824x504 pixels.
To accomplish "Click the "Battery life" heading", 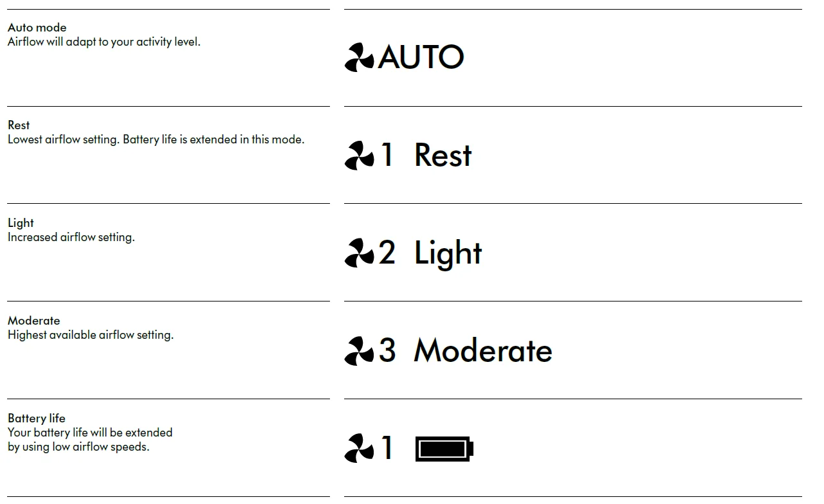I will tap(36, 419).
